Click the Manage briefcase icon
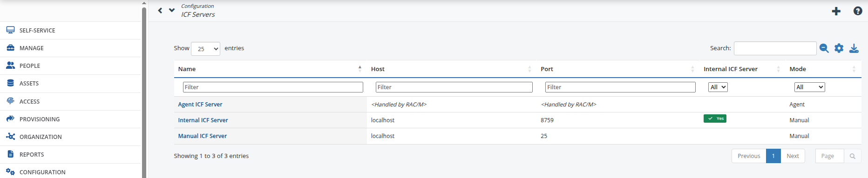Screen dimensions: 868x178 click(x=10, y=47)
